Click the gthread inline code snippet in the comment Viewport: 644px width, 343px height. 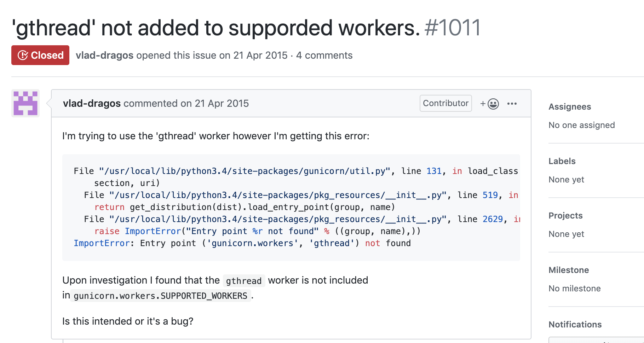click(x=244, y=280)
